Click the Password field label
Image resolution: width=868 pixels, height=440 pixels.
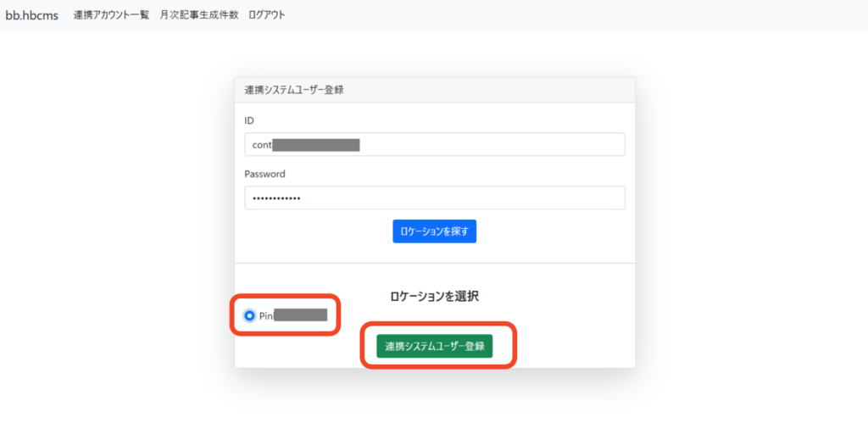click(x=264, y=174)
